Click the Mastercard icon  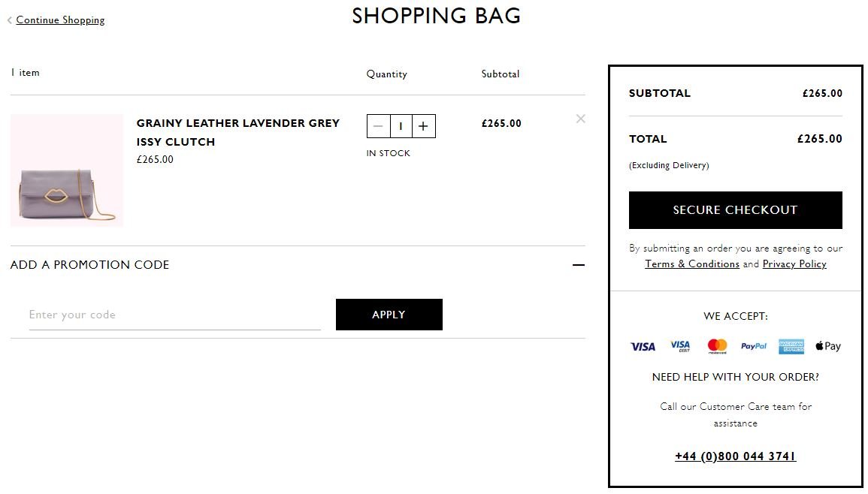tap(717, 346)
